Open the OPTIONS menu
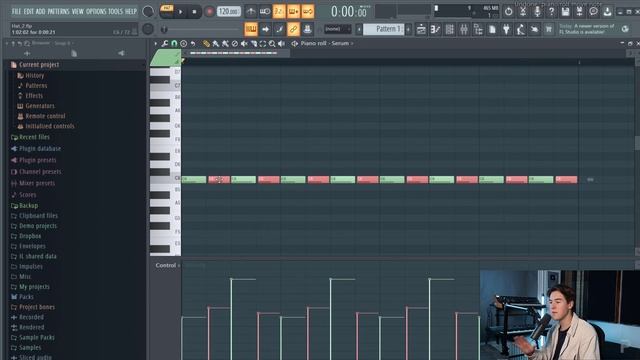This screenshot has width=640, height=360. (x=96, y=11)
